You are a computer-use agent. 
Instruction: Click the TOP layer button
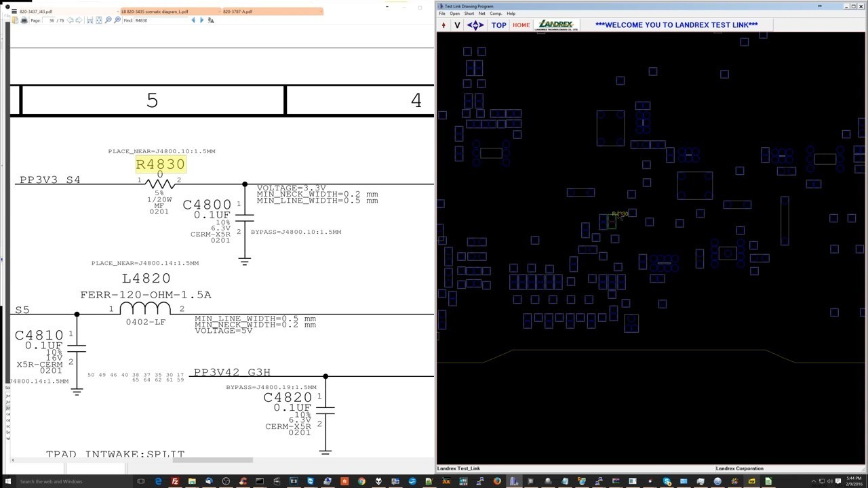pos(499,25)
